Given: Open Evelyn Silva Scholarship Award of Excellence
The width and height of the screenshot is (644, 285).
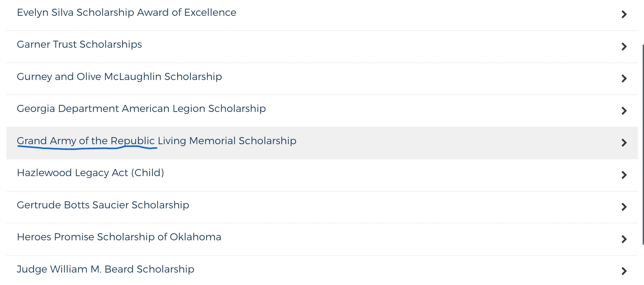Looking at the screenshot, I should [x=127, y=12].
